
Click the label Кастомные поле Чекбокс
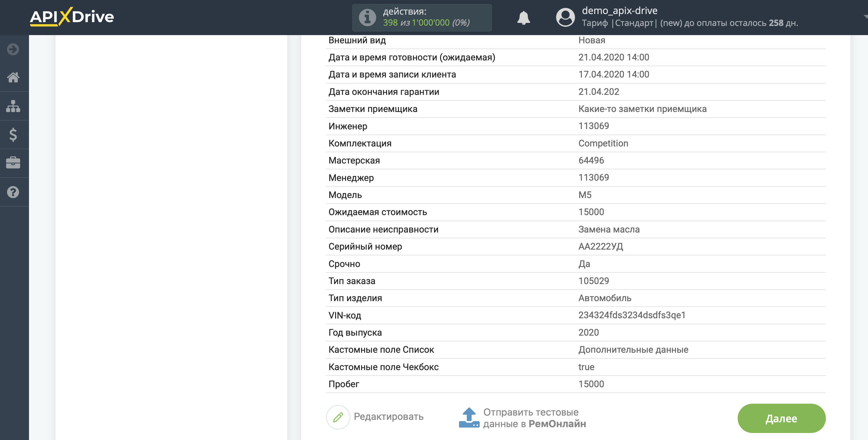(383, 367)
